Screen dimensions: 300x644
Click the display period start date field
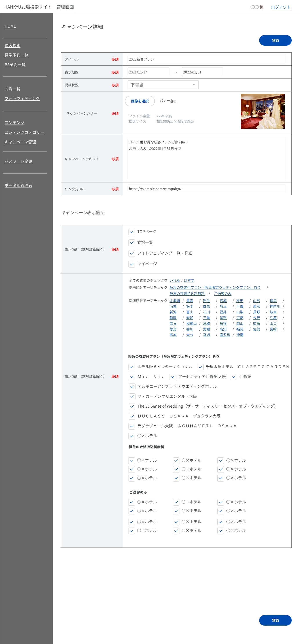[x=148, y=72]
